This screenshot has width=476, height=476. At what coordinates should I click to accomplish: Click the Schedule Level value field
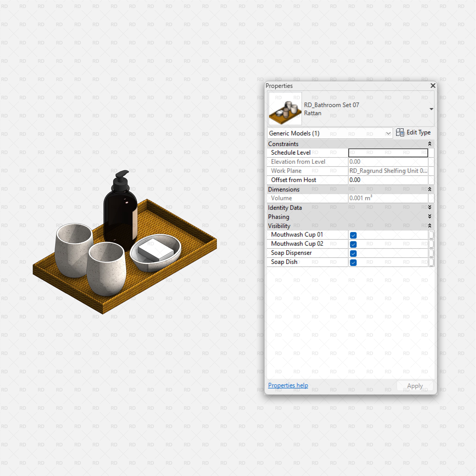388,153
